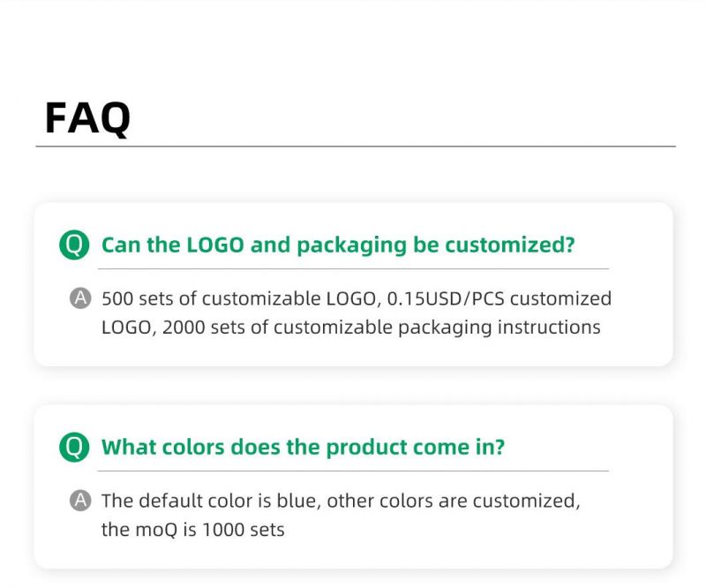Click the word LOGO in the green question

[x=215, y=245]
